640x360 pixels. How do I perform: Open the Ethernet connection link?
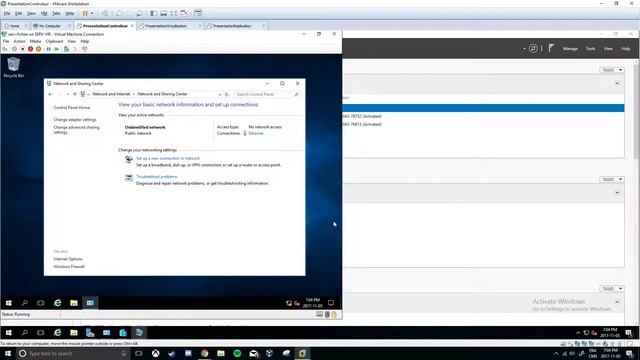click(256, 133)
